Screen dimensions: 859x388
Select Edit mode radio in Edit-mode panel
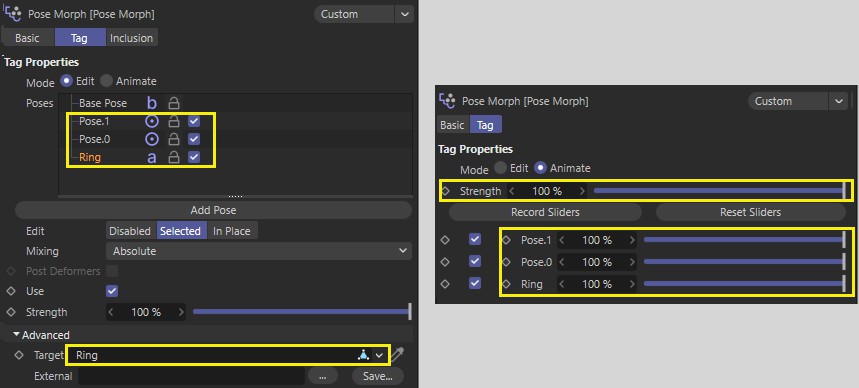(x=66, y=81)
